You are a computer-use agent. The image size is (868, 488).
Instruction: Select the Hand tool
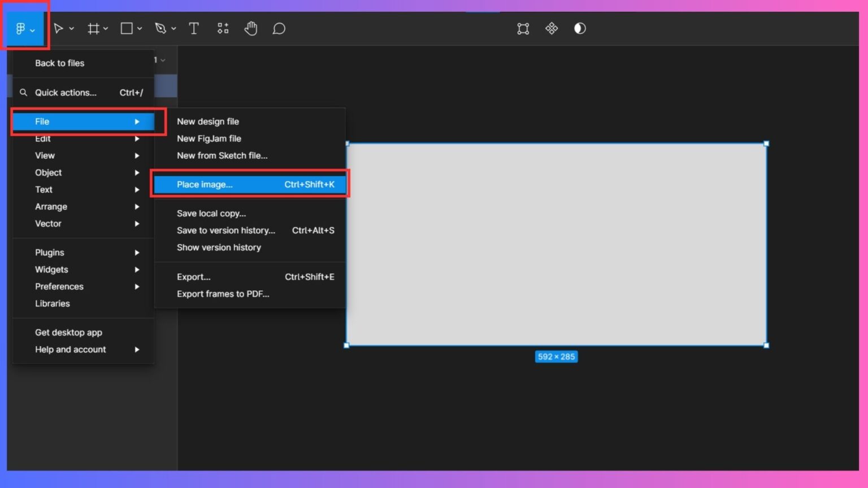click(251, 28)
